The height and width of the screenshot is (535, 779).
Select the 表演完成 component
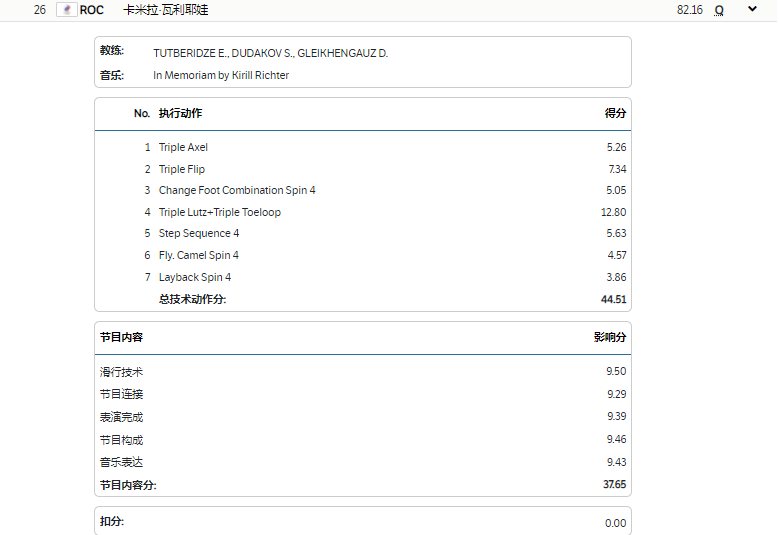click(x=121, y=417)
